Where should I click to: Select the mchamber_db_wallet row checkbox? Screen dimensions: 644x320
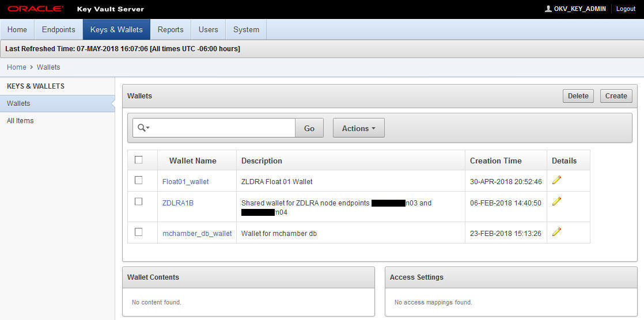[x=139, y=232]
